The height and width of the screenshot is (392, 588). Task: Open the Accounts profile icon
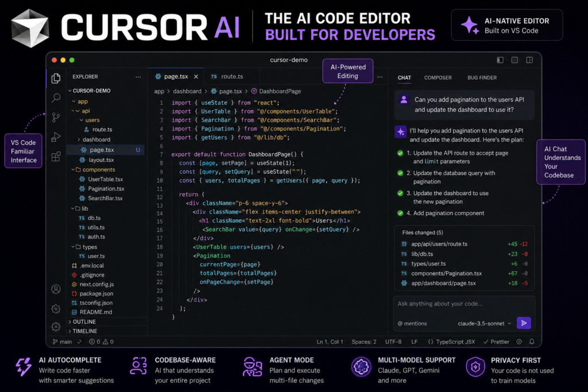point(56,289)
